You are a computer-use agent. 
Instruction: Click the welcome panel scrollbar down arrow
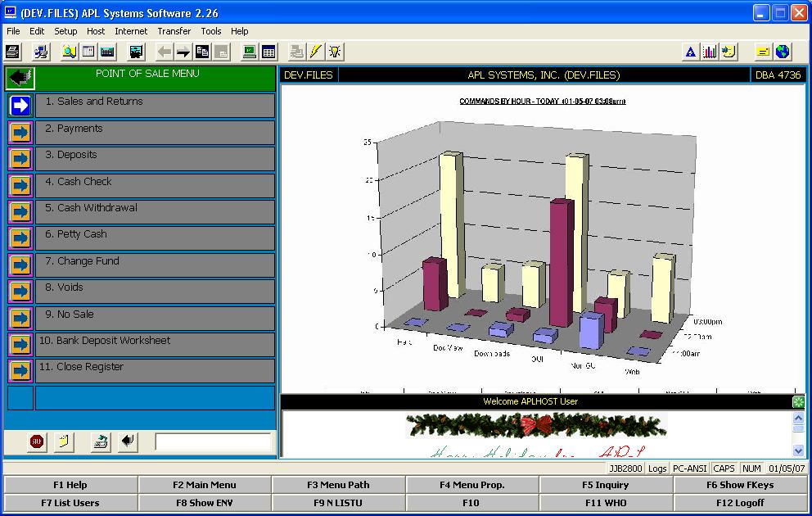tap(798, 450)
